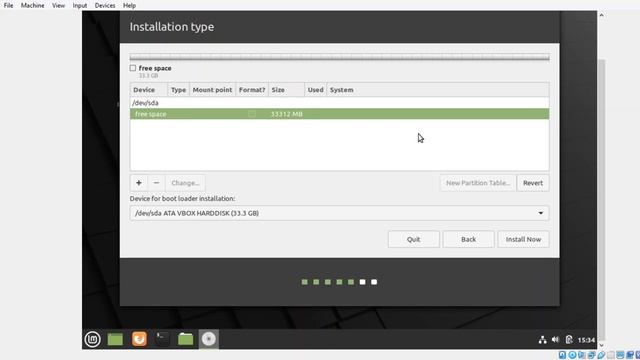Screen dimensions: 640x360
Task: Open the VirtualBox Input menu
Action: [80, 6]
